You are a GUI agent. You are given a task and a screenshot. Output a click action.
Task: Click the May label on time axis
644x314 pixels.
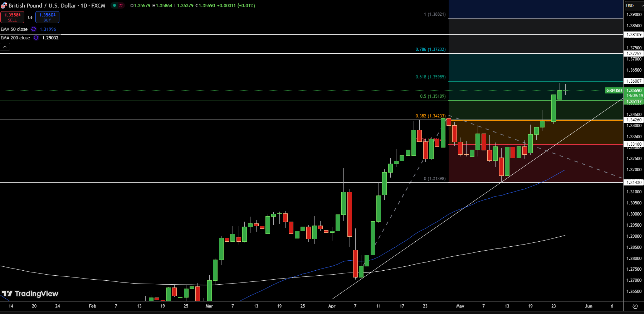(x=460, y=306)
